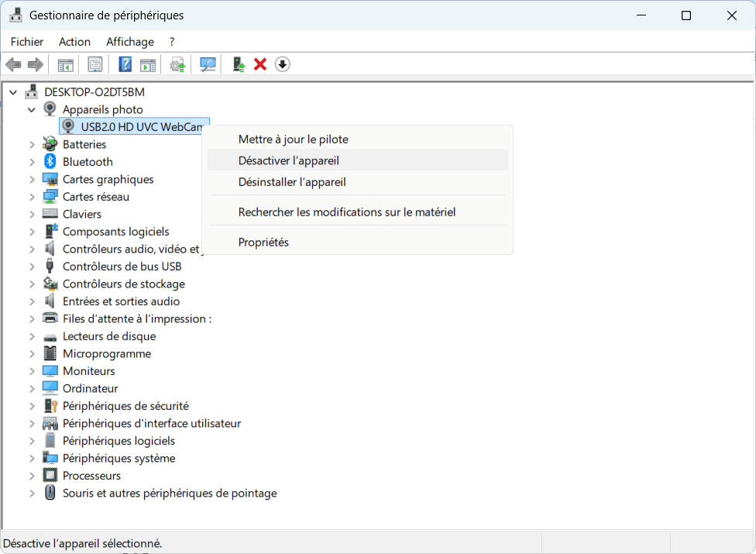The width and height of the screenshot is (756, 554).
Task: Select the DESKTOP-O2DT5BM computer label
Action: (94, 92)
